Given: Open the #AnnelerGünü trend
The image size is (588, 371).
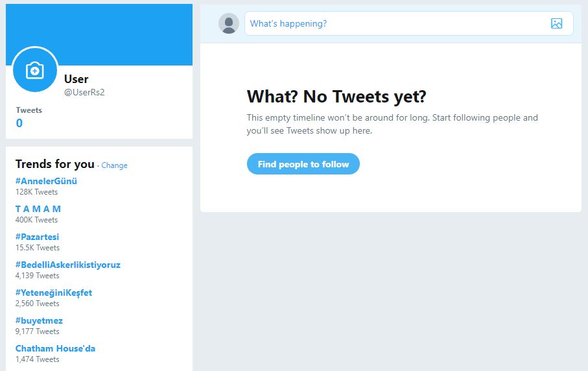Looking at the screenshot, I should tap(46, 181).
